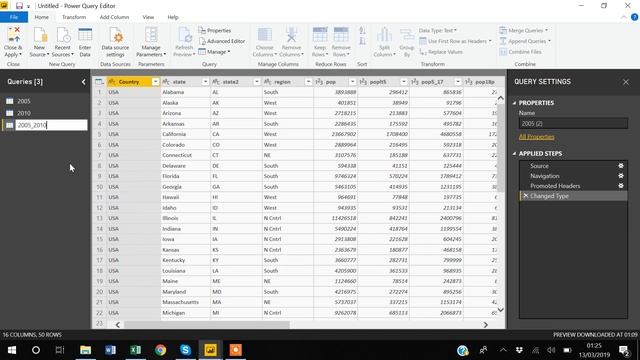Open query Properties
Viewport: 640px width, 360px height.
point(215,31)
